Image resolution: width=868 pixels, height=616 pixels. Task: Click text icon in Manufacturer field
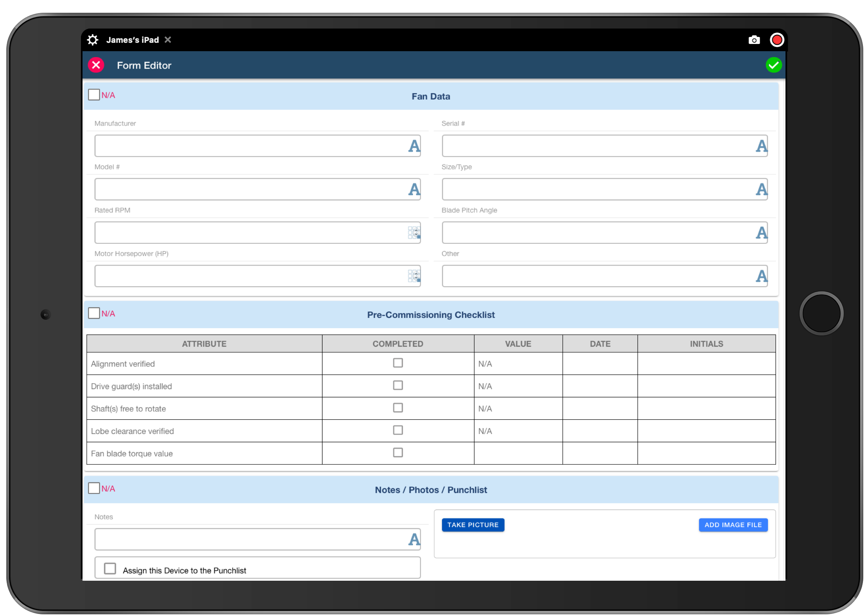point(414,146)
